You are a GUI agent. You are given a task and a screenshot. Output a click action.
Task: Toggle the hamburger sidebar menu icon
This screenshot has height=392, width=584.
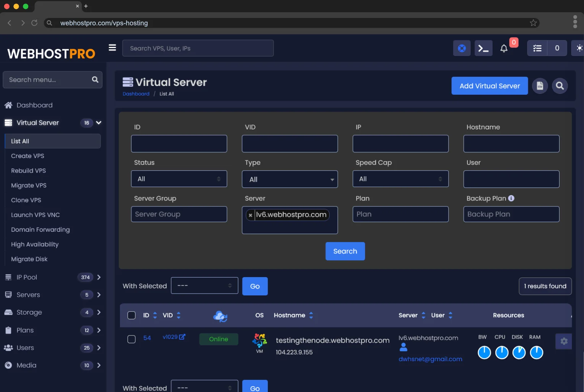click(112, 48)
